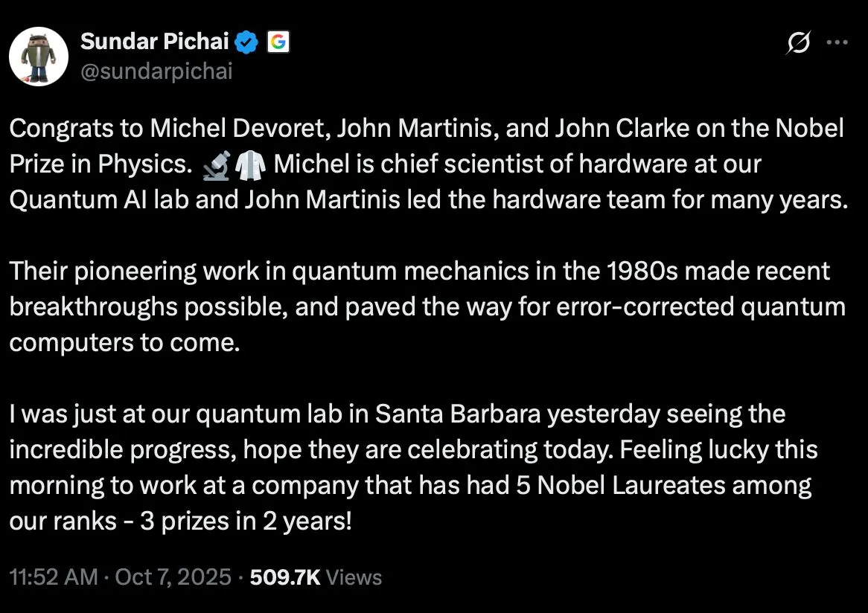The height and width of the screenshot is (613, 868).
Task: Click the microscope emoji in the tweet
Action: (216, 165)
